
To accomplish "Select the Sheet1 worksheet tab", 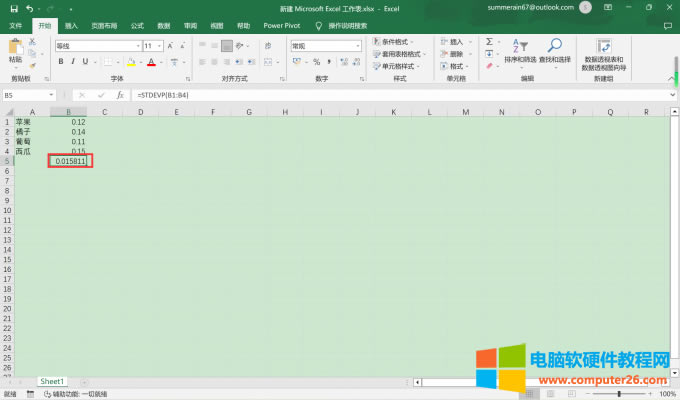I will [52, 381].
